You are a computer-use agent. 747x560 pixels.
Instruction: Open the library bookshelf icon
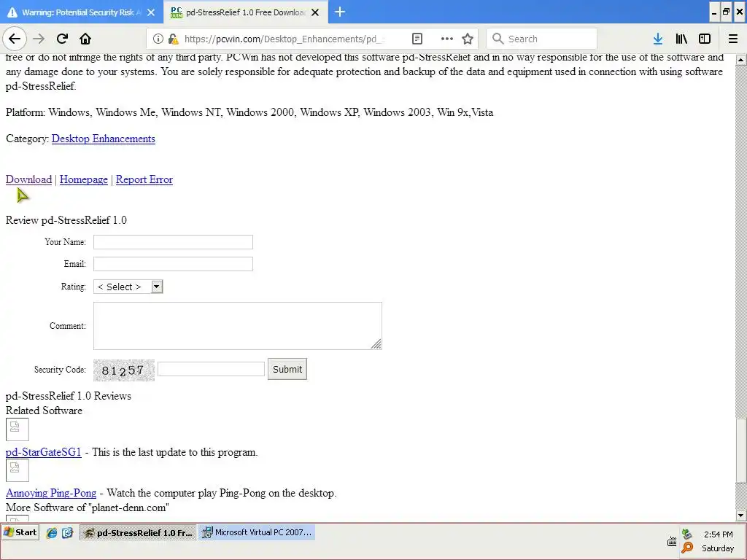(x=681, y=39)
